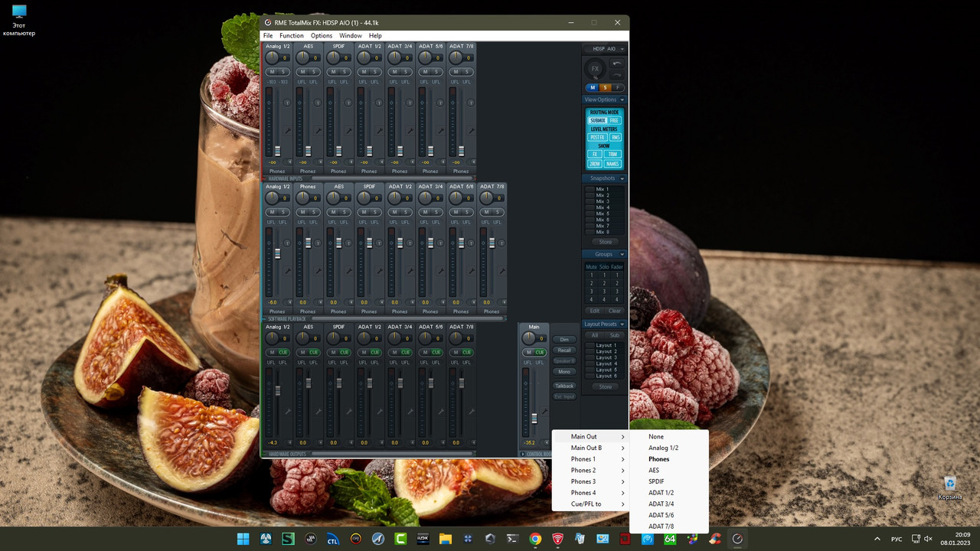Image resolution: width=980 pixels, height=551 pixels.
Task: Collapse the Layout Presets panel
Action: tap(622, 324)
